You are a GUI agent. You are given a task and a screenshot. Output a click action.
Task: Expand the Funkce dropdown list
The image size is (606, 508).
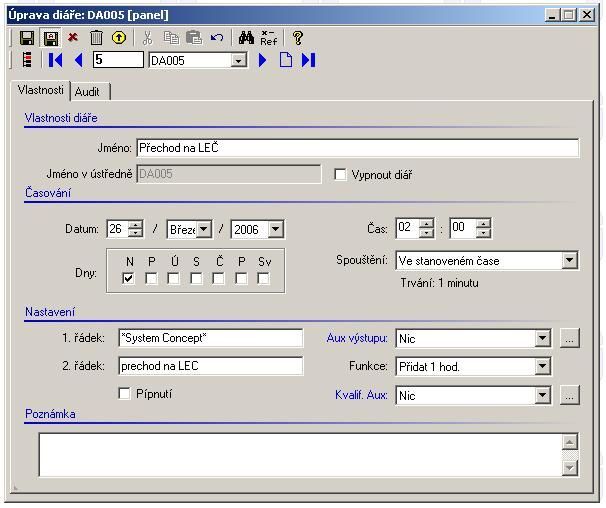tap(542, 367)
